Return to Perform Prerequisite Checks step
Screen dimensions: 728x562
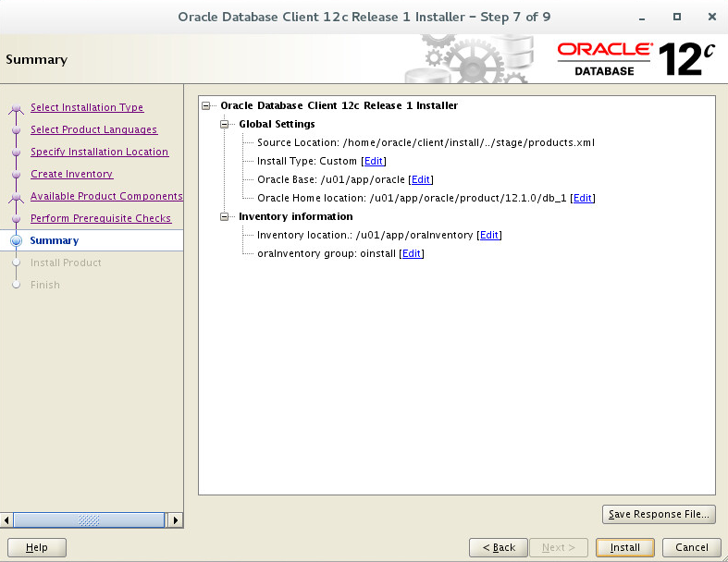(101, 218)
